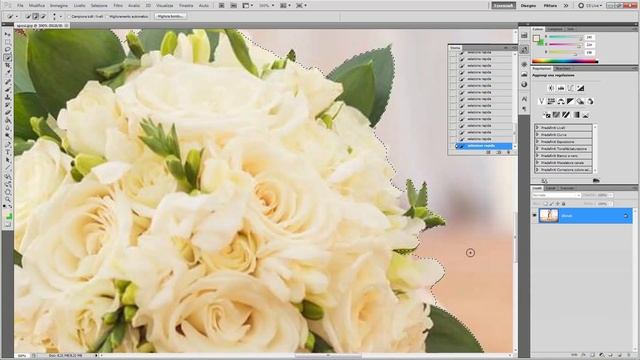Click the red channel slider in Colore panel
Screen dimensions: 640x360
(565, 37)
